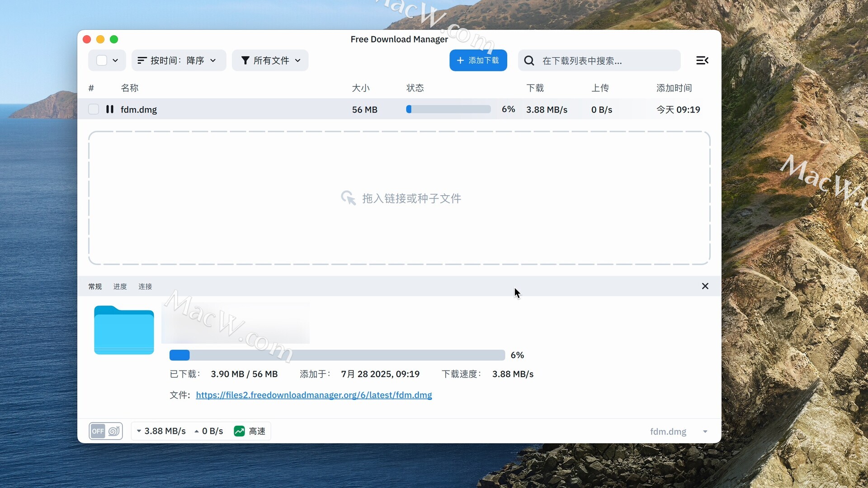Screen dimensions: 868x488
Task: Open the blue download folder icon
Action: (x=124, y=330)
